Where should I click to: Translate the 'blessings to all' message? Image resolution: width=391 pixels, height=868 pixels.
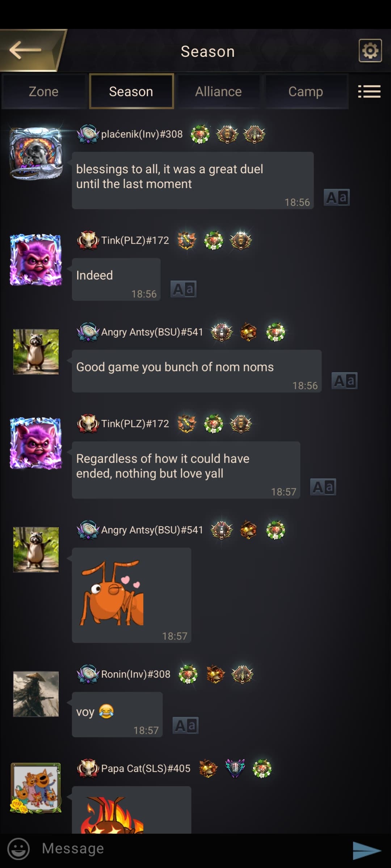(x=336, y=197)
